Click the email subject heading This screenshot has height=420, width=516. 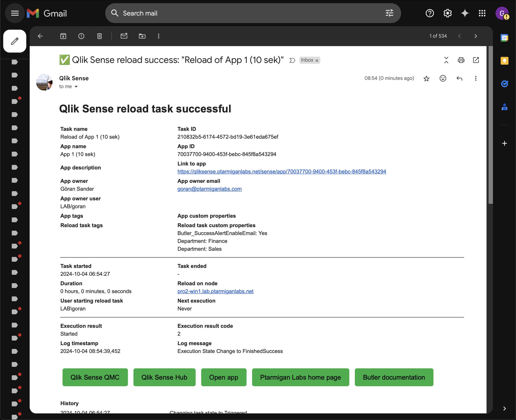(x=178, y=60)
